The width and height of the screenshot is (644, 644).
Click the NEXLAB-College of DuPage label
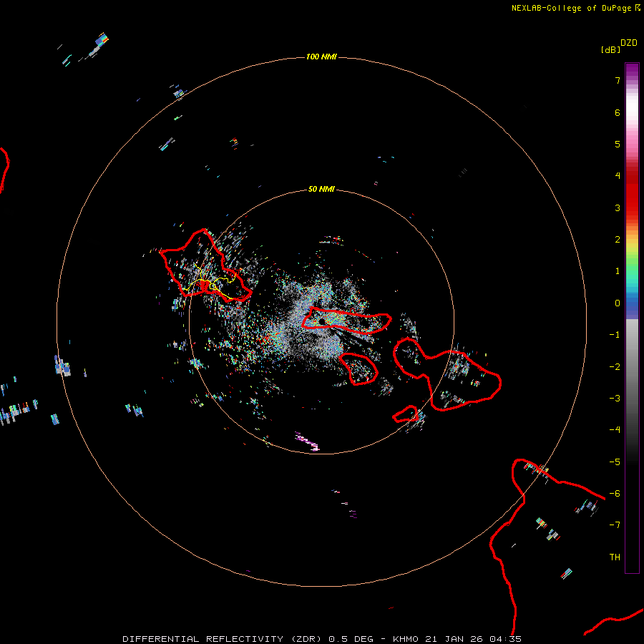pos(571,8)
